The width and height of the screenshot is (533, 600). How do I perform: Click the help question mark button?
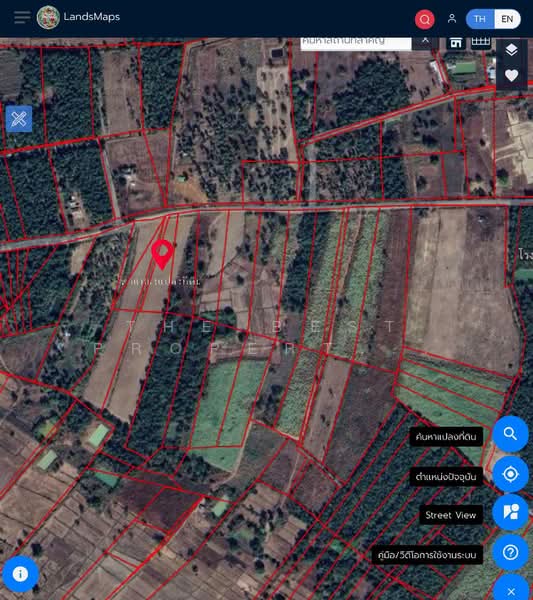point(510,552)
